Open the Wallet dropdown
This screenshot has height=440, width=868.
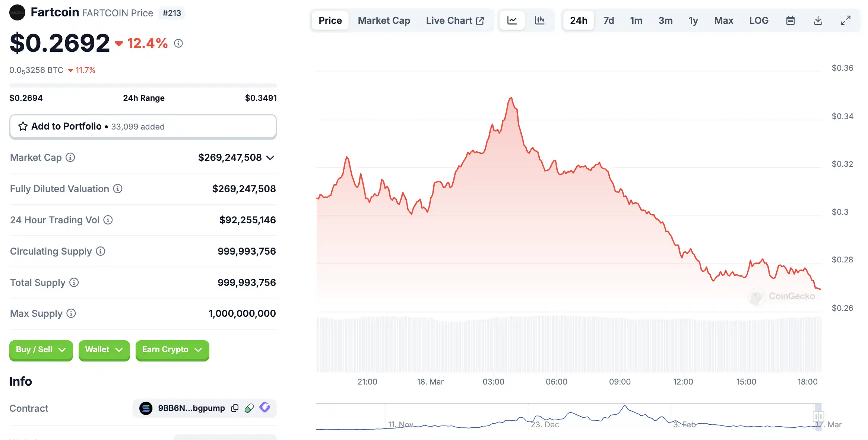104,350
